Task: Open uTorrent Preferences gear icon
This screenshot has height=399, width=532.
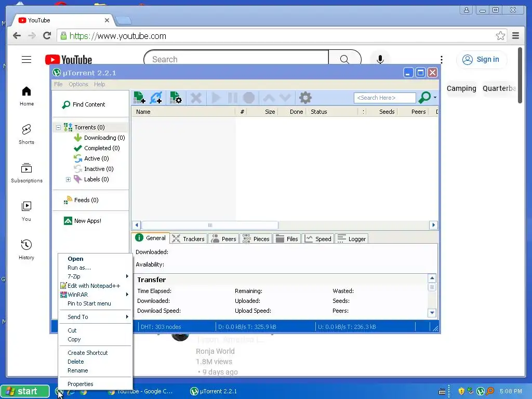Action: click(x=305, y=98)
